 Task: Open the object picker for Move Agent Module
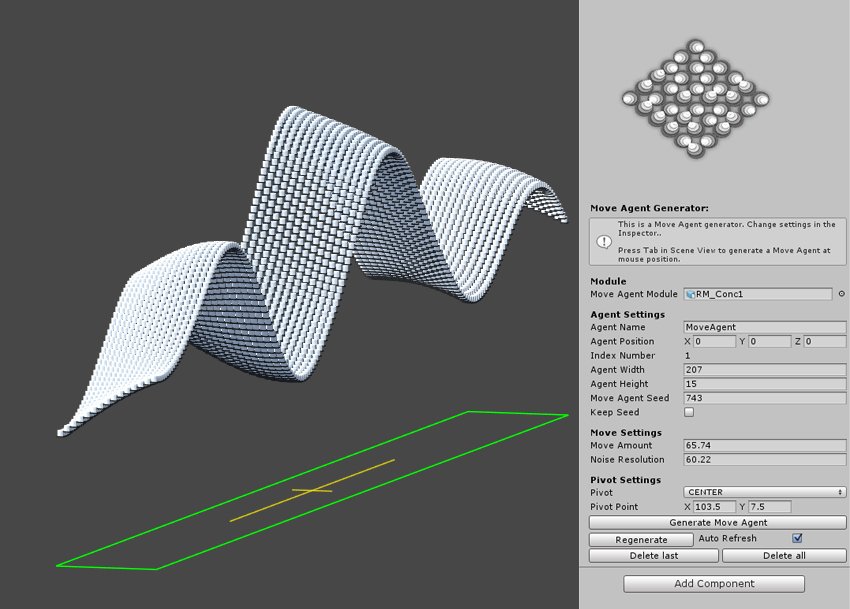(843, 294)
